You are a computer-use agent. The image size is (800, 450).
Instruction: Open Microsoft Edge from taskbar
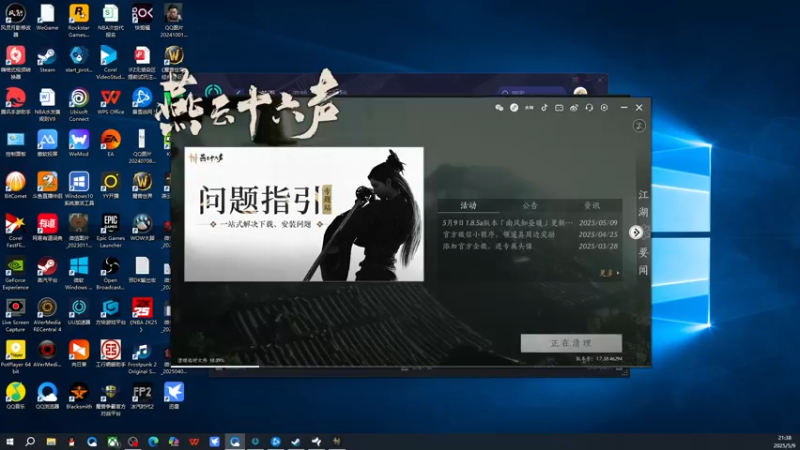(x=153, y=441)
